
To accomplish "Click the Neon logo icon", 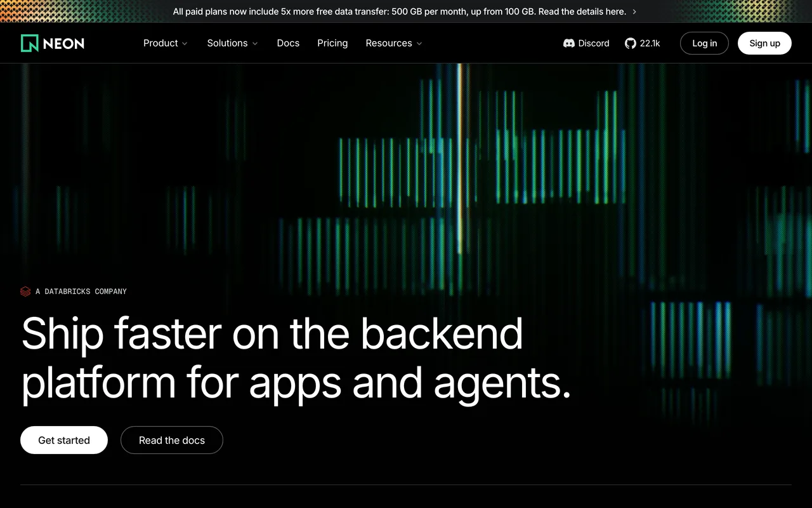I will point(29,43).
